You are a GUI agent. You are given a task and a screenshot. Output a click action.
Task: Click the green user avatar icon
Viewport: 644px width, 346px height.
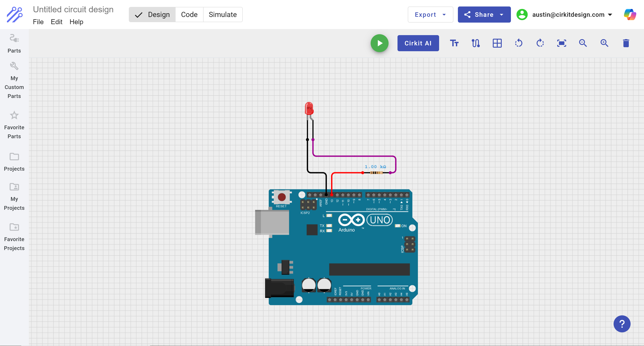coord(522,15)
